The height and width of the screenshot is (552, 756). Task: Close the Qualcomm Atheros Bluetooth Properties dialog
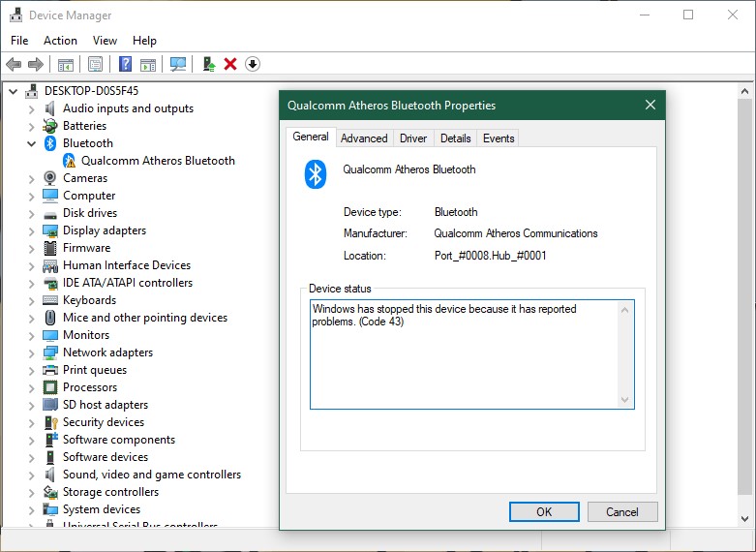[x=650, y=105]
